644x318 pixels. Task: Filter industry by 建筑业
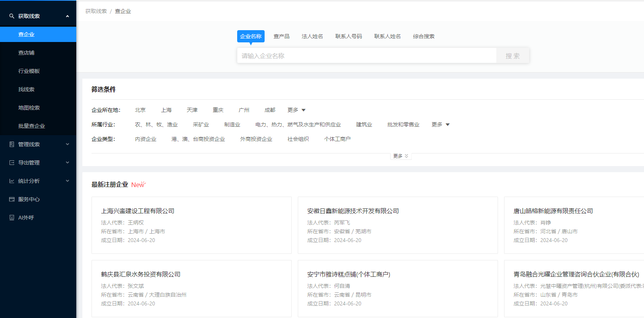(364, 124)
